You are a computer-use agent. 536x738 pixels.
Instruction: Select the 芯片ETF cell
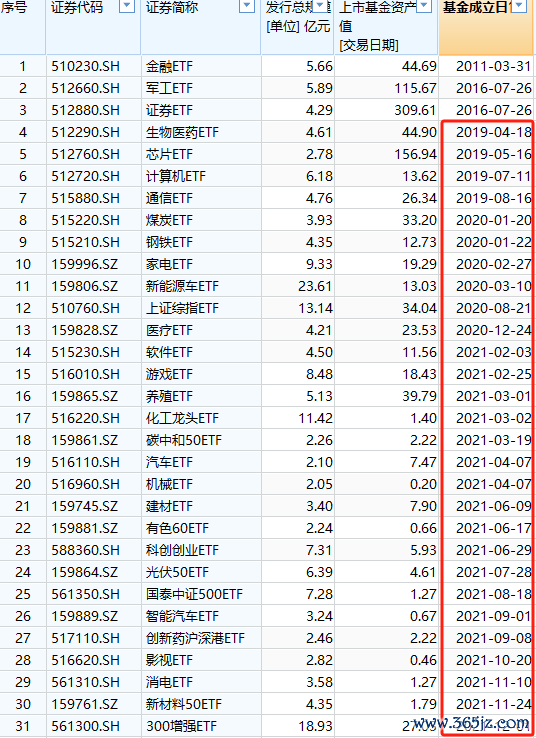(x=201, y=154)
